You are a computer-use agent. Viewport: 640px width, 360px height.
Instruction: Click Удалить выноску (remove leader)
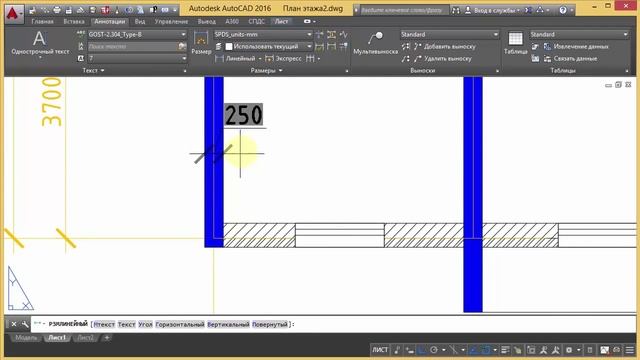tap(443, 59)
